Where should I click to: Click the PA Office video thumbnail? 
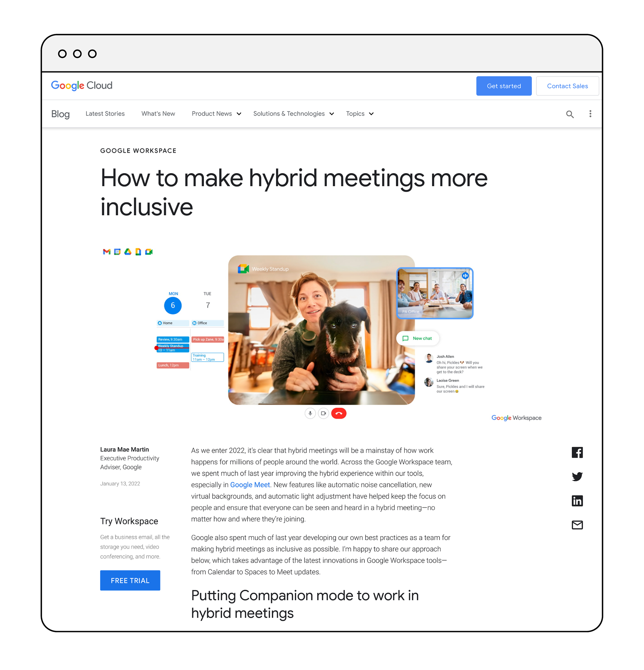point(434,293)
